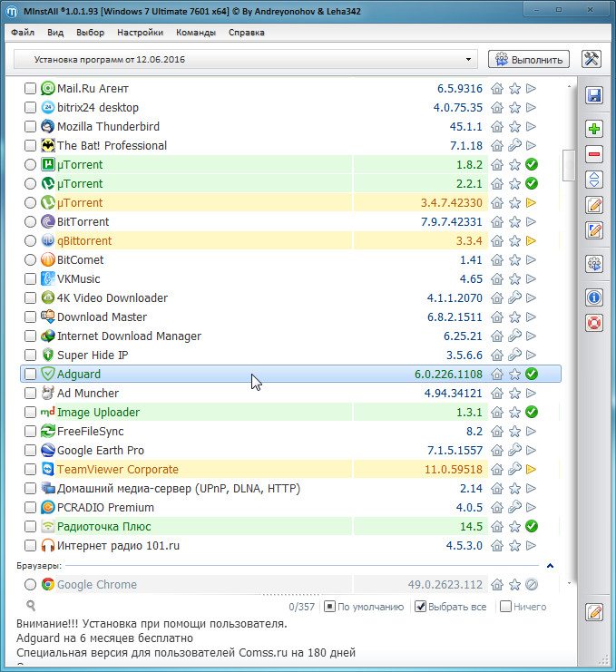Click home icon on Радиоточка Плюс row
Screen dimensions: 616x672
point(497,526)
